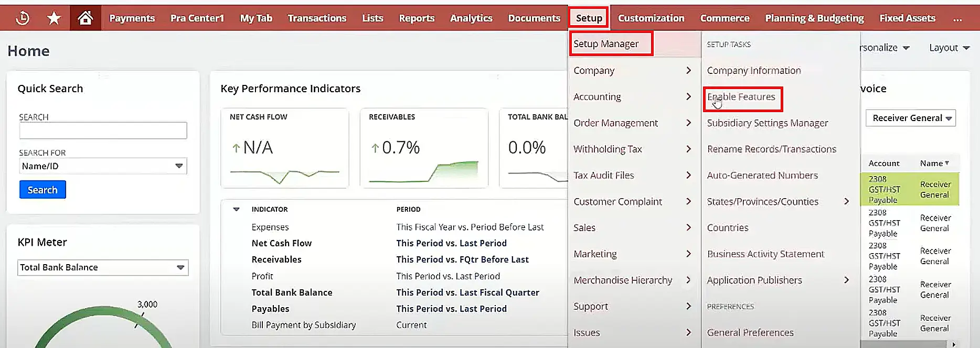Viewport: 980px width, 348px height.
Task: Expand the Order Management submenu
Action: pyautogui.click(x=634, y=123)
